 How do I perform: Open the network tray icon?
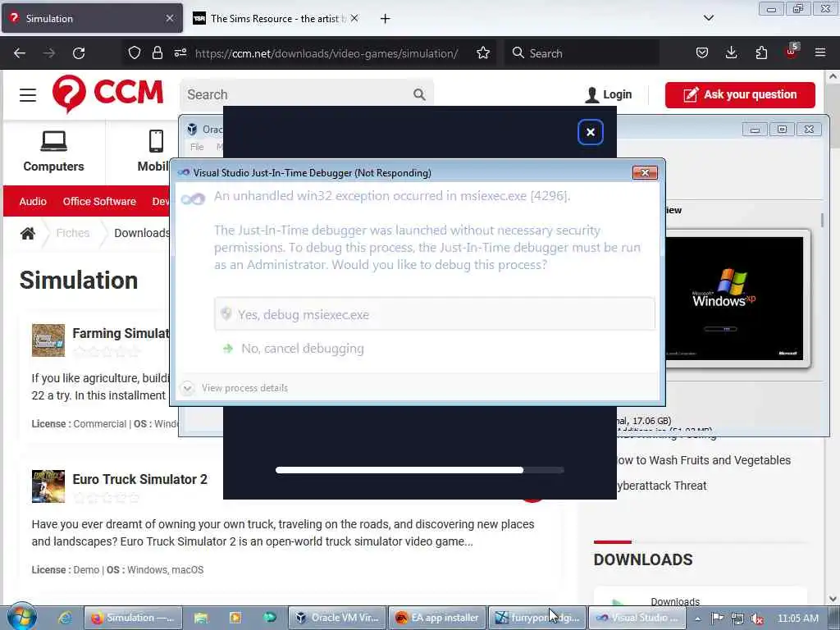coord(737,619)
